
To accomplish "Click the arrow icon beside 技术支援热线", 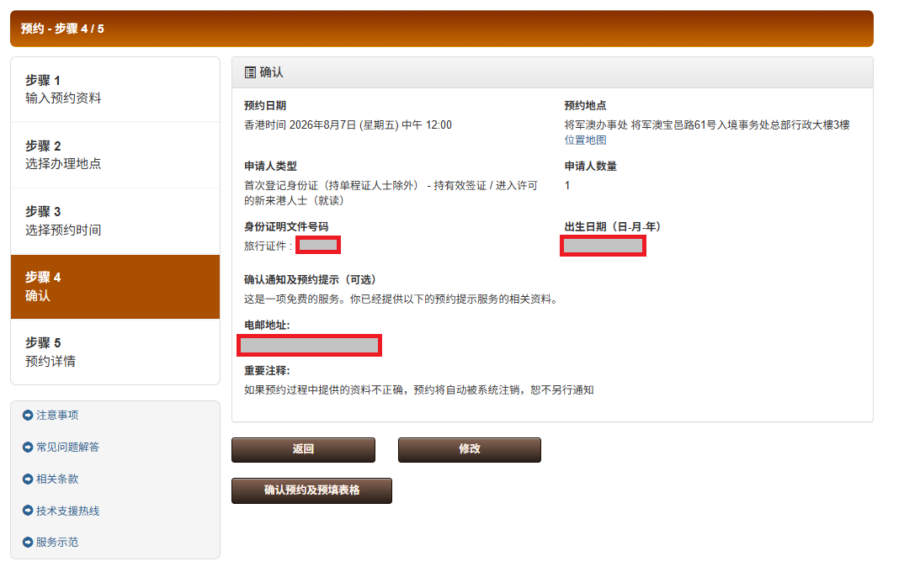I will [27, 511].
